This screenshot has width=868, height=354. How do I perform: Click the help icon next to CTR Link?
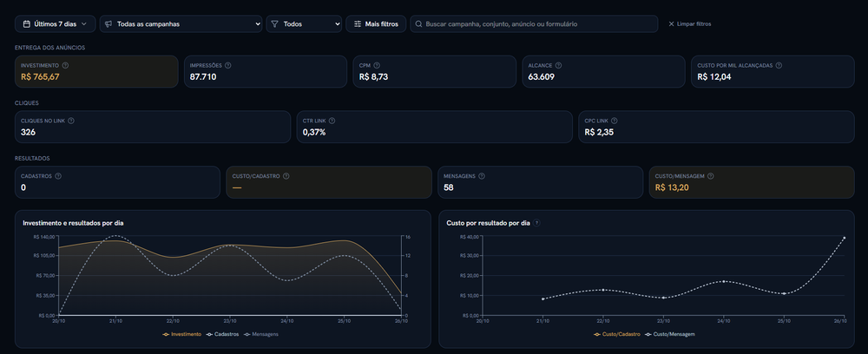tap(332, 121)
